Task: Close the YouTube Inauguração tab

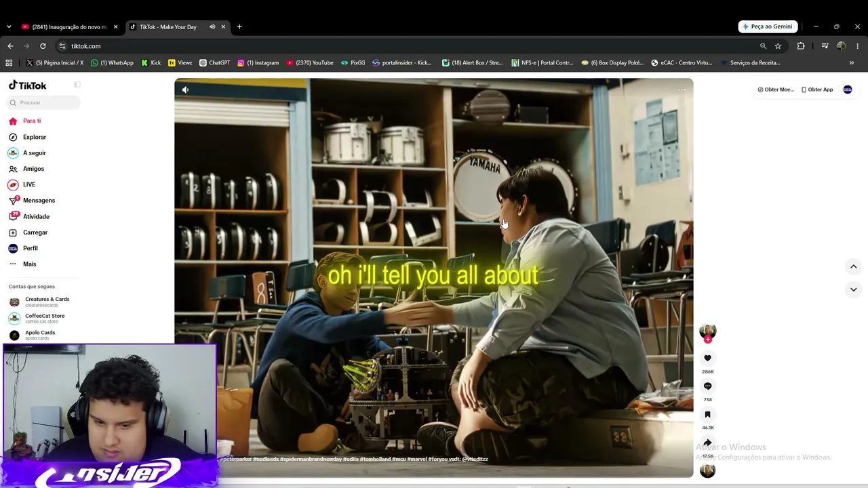Action: [115, 27]
